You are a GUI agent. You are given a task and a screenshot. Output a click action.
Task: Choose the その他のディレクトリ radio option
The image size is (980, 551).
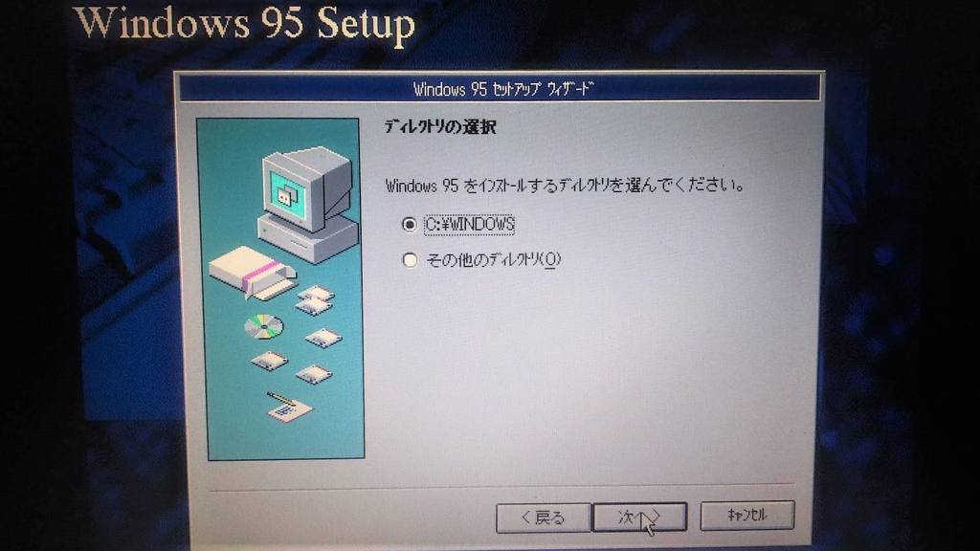pos(410,260)
